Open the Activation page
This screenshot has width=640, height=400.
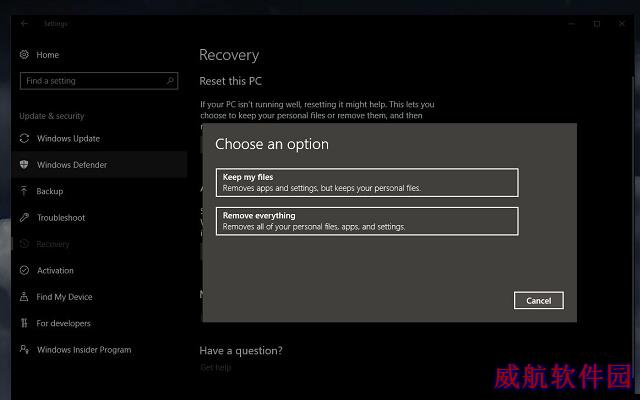pyautogui.click(x=99, y=270)
